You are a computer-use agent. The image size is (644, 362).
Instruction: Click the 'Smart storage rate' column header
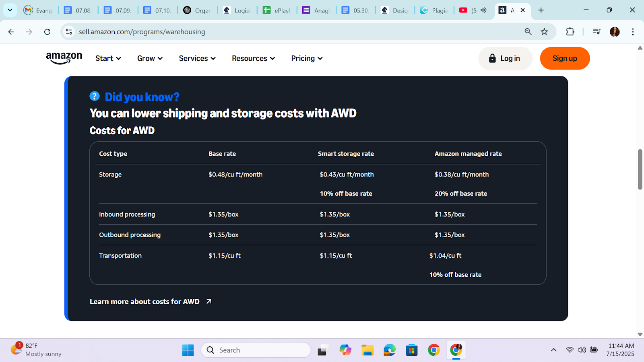(346, 154)
